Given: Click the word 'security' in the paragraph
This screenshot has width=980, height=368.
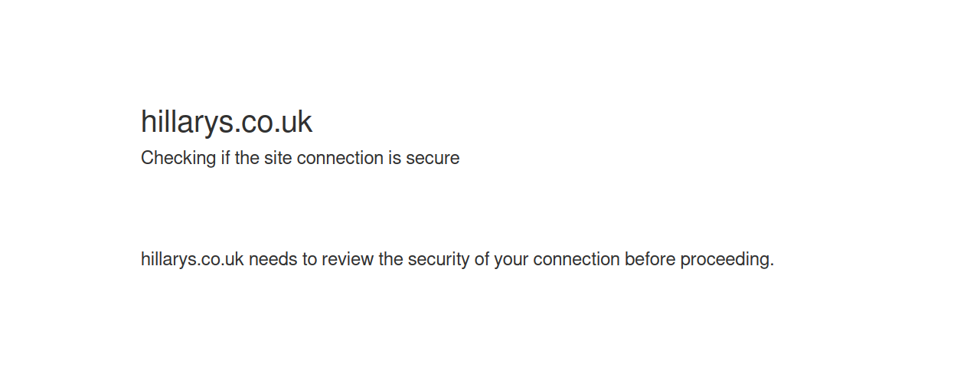Looking at the screenshot, I should (439, 259).
